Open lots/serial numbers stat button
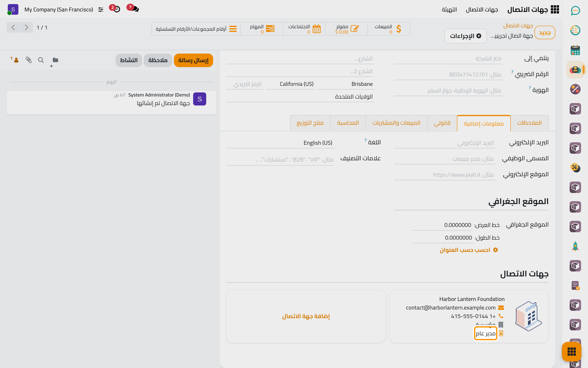The image size is (588, 368). 196,29
